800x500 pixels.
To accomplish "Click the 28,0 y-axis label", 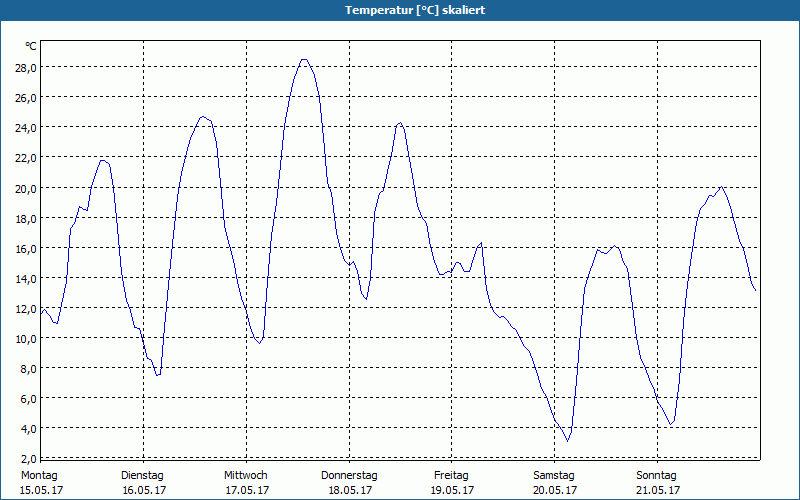I will click(x=25, y=68).
